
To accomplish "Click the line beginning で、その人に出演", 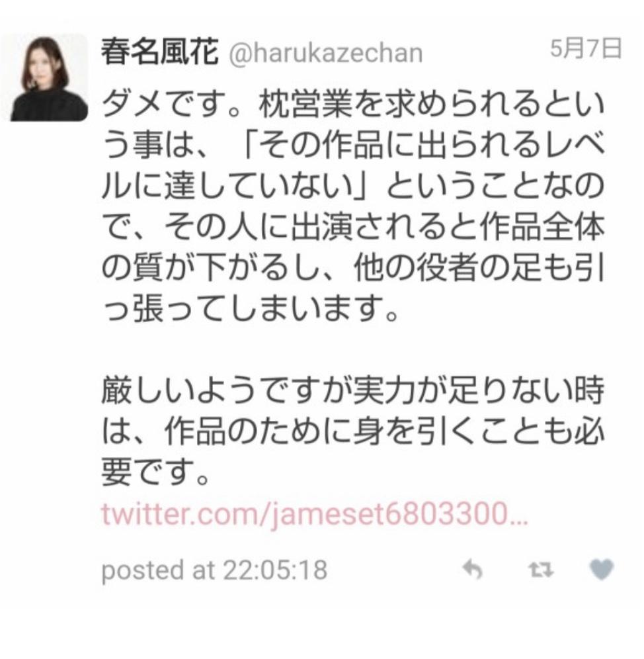I will 353,227.
